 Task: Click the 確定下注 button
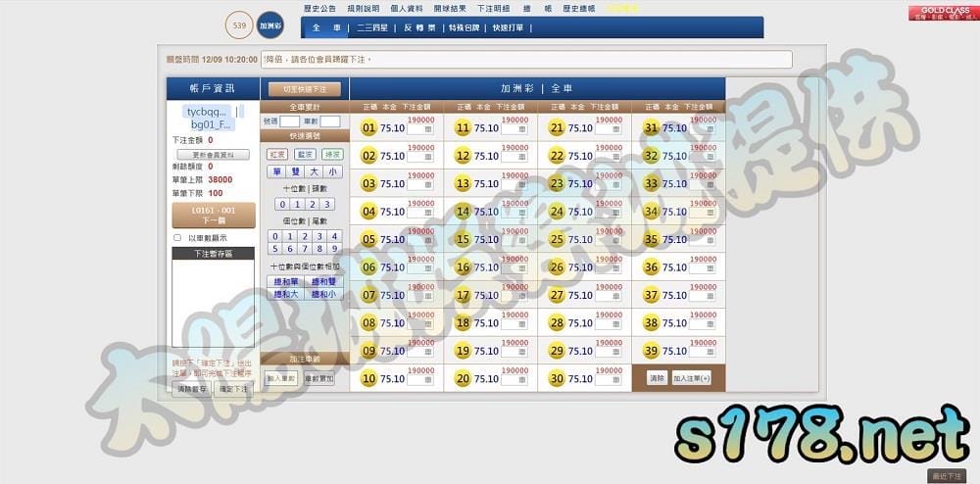pos(234,389)
